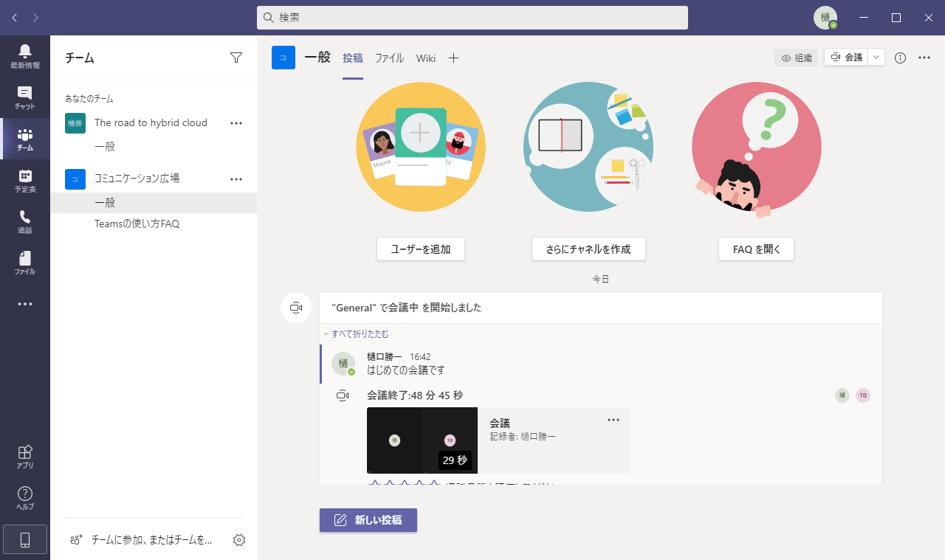Click the 一般 channel header avatar

point(283,58)
